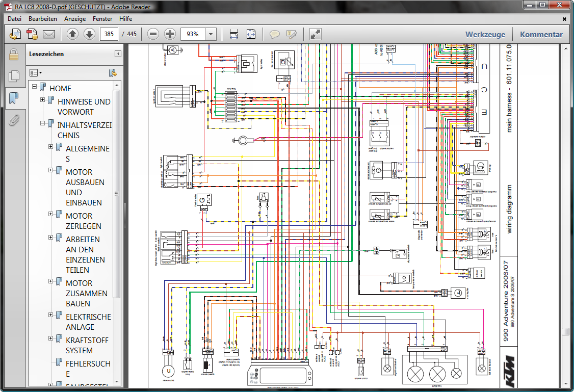
Task: Click the next page arrow button
Action: pyautogui.click(x=89, y=34)
